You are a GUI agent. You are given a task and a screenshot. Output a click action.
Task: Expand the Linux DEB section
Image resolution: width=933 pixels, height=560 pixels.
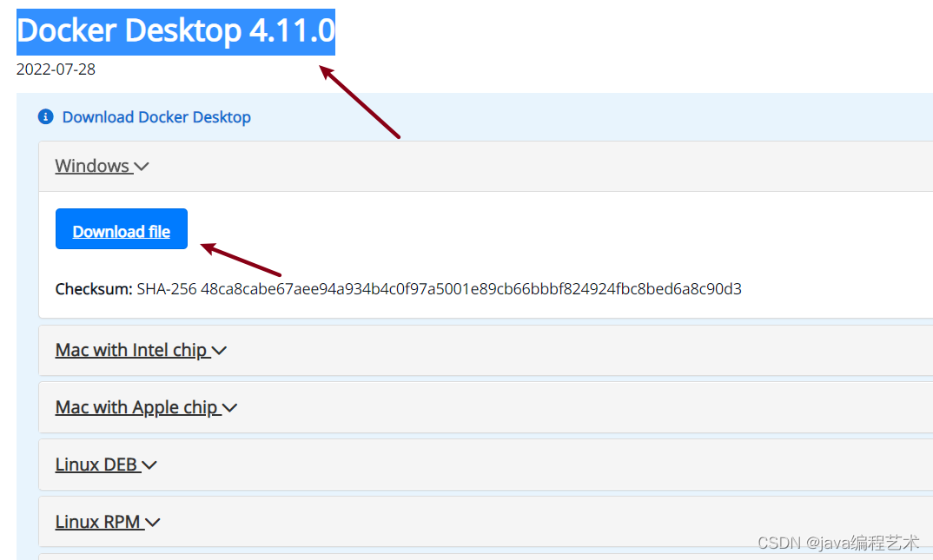(x=106, y=464)
